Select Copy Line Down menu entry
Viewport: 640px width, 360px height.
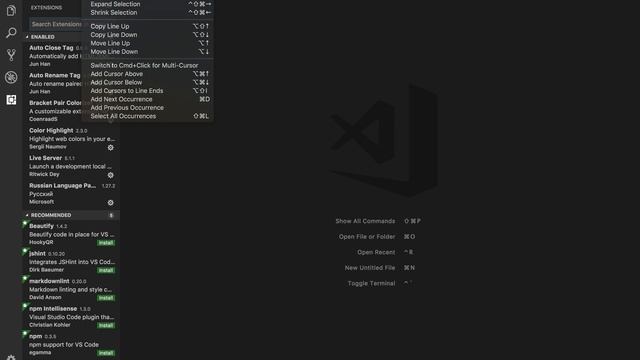pyautogui.click(x=147, y=35)
